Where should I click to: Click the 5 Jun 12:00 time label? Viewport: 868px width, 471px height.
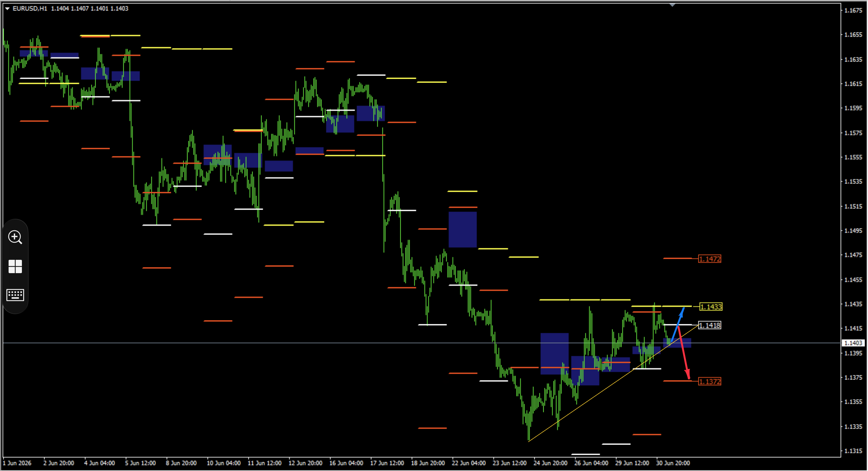tap(140, 463)
